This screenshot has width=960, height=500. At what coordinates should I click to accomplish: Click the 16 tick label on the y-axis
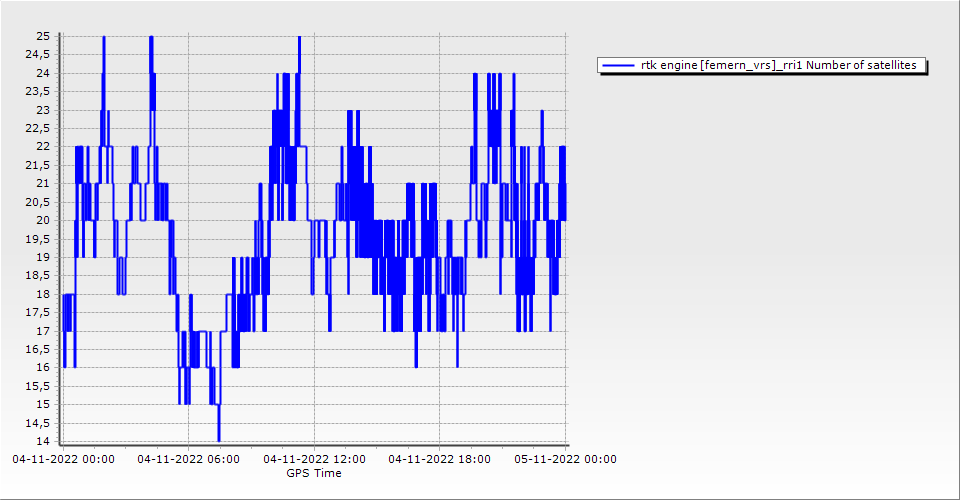coord(43,368)
